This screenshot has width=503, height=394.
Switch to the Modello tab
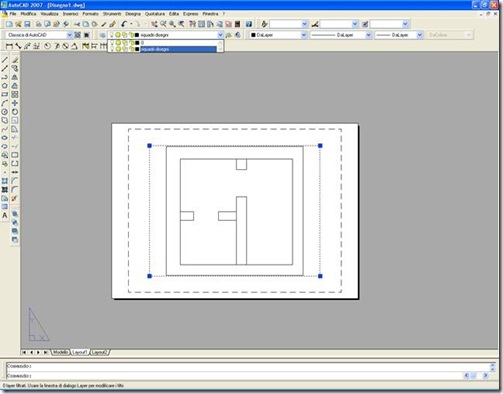click(60, 352)
